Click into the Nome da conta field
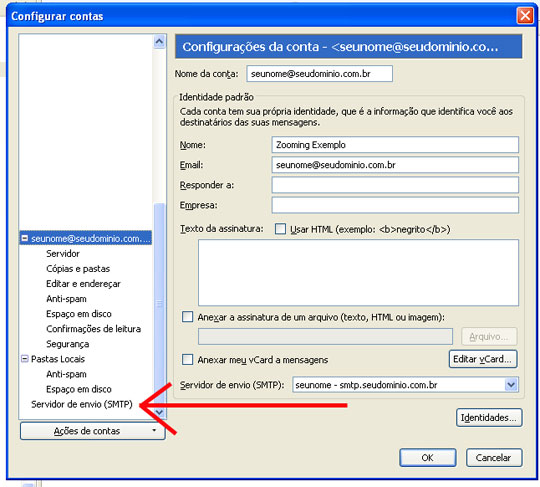The height and width of the screenshot is (487, 540). click(x=319, y=74)
